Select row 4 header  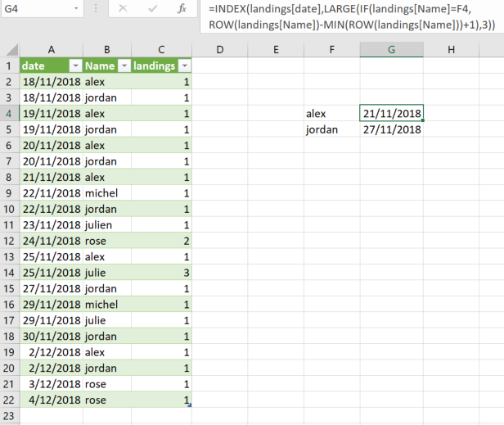[x=9, y=114]
